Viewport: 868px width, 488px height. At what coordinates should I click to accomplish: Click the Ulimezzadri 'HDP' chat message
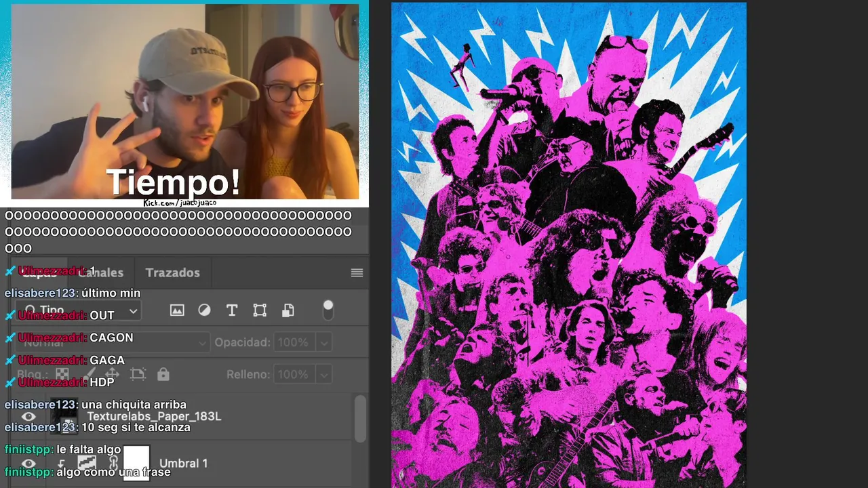[x=102, y=382]
